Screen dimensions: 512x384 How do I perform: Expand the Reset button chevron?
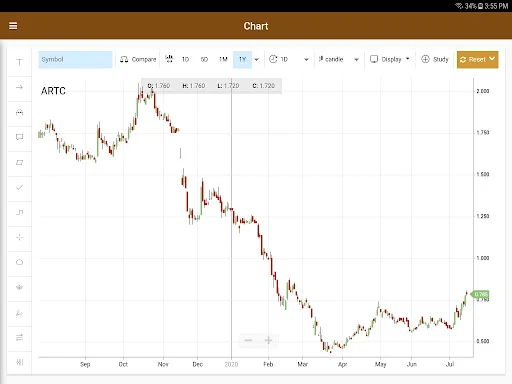click(492, 59)
